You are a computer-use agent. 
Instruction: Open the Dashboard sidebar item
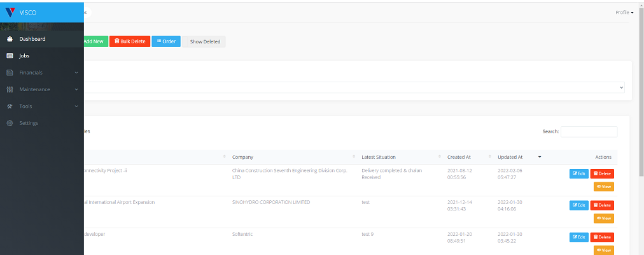[42, 39]
